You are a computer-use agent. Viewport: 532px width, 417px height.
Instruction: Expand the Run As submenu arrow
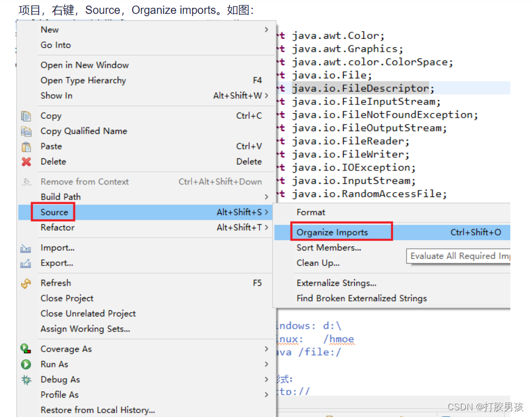tap(267, 364)
